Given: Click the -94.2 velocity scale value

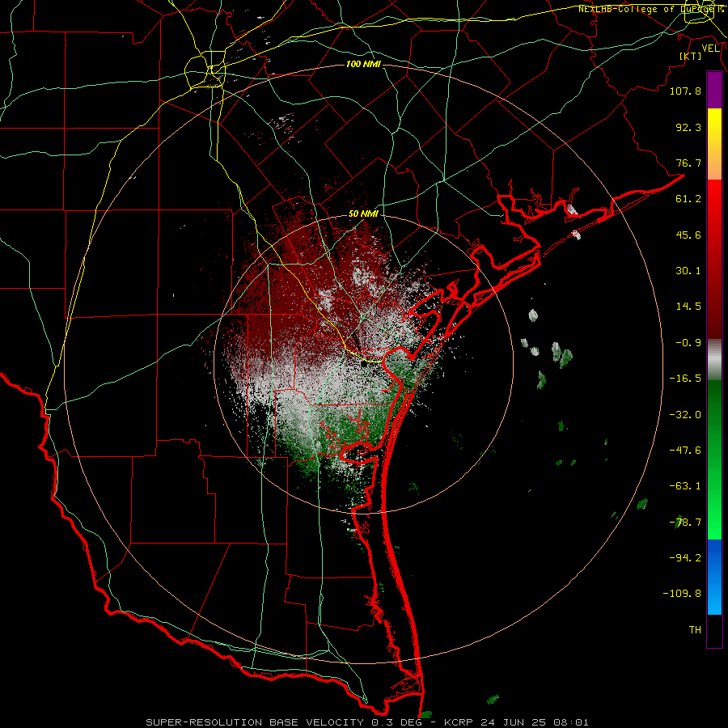Looking at the screenshot, I should pos(685,557).
